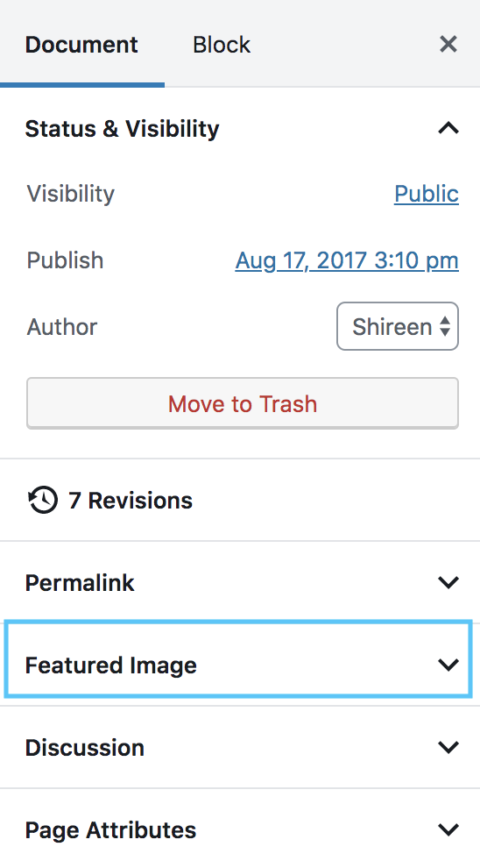Close the settings sidebar with X icon
This screenshot has width=480, height=868.
448,45
